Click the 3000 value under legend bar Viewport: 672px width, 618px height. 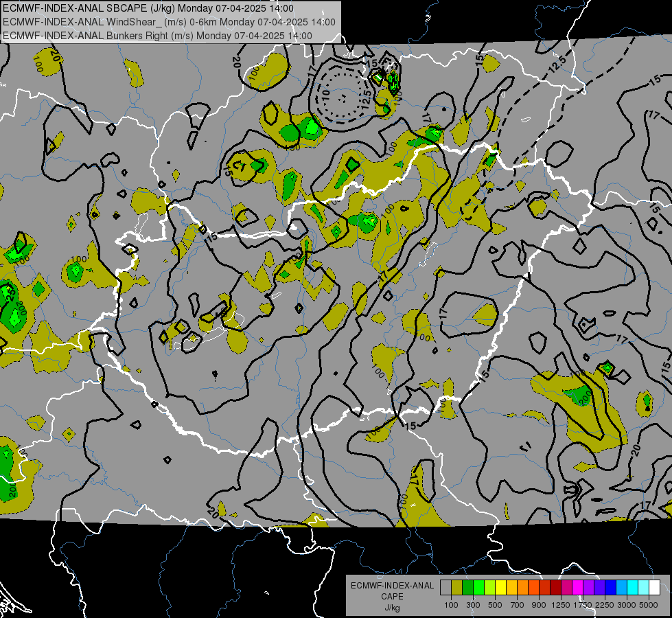(x=627, y=605)
